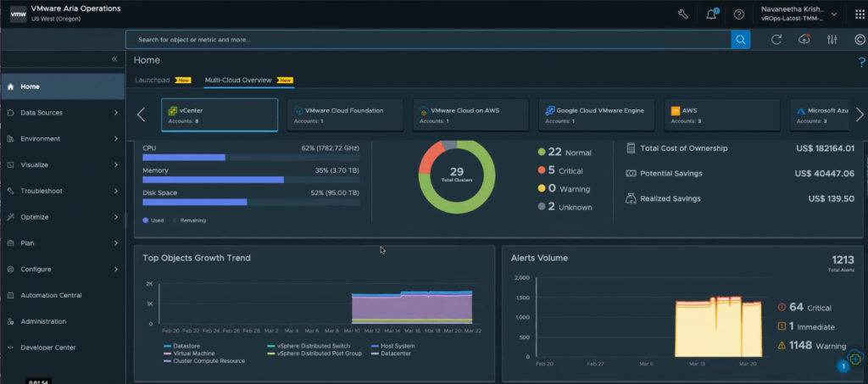
Task: Expand the Data Sources menu
Action: coord(63,113)
